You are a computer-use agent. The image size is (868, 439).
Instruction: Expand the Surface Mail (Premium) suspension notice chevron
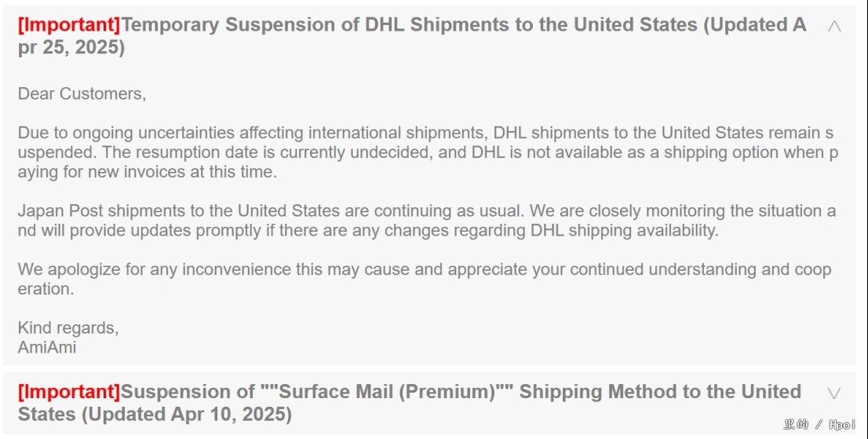(x=833, y=393)
